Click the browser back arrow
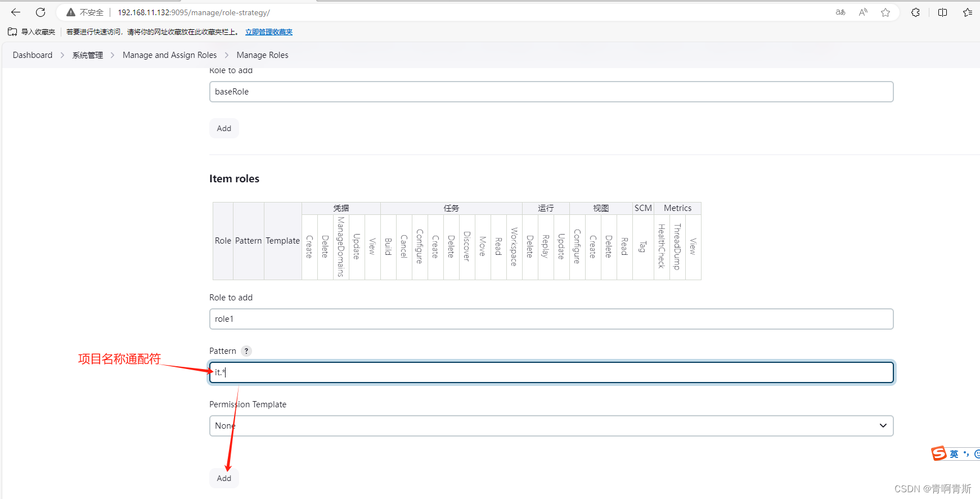 tap(16, 12)
